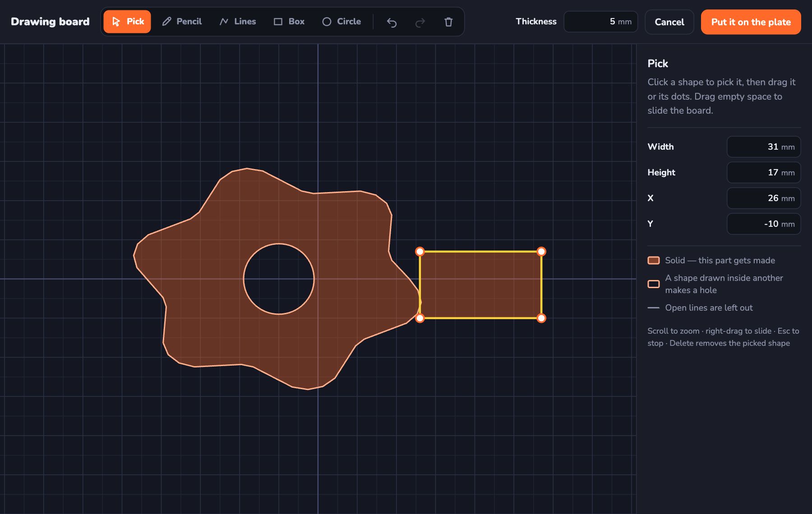Click the 'Thickness' label
The height and width of the screenshot is (514, 812).
click(x=536, y=22)
